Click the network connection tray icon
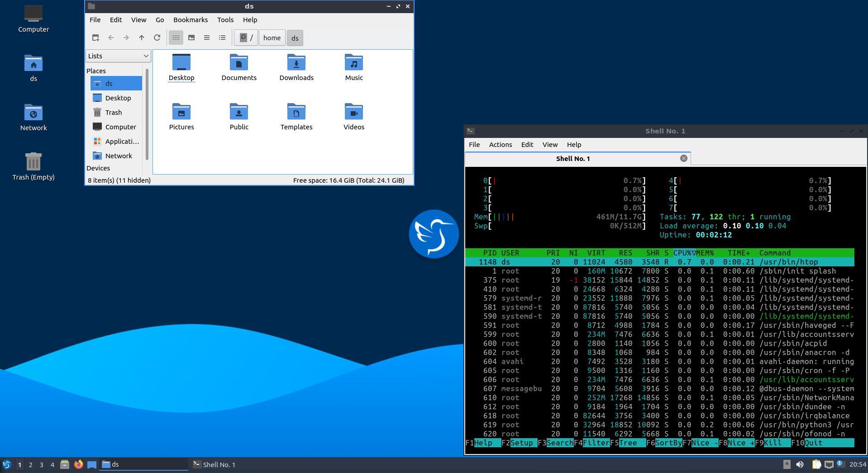 [829, 464]
